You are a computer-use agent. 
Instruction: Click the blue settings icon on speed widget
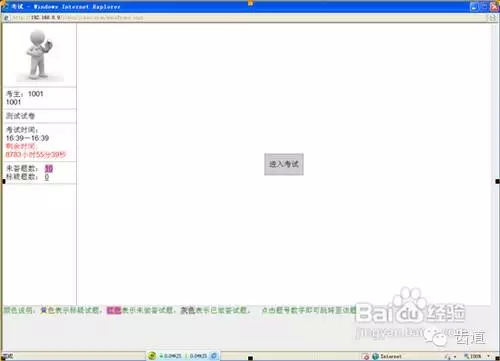[x=214, y=356]
